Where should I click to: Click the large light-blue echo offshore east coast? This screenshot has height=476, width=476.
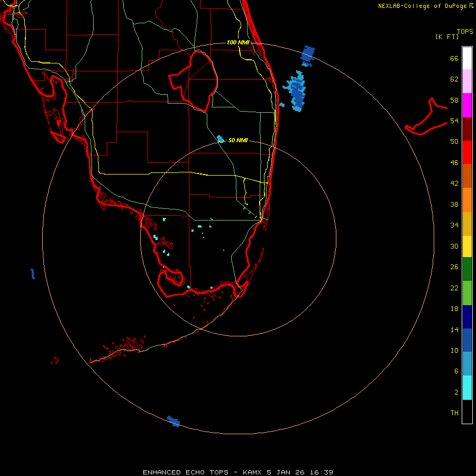295,91
